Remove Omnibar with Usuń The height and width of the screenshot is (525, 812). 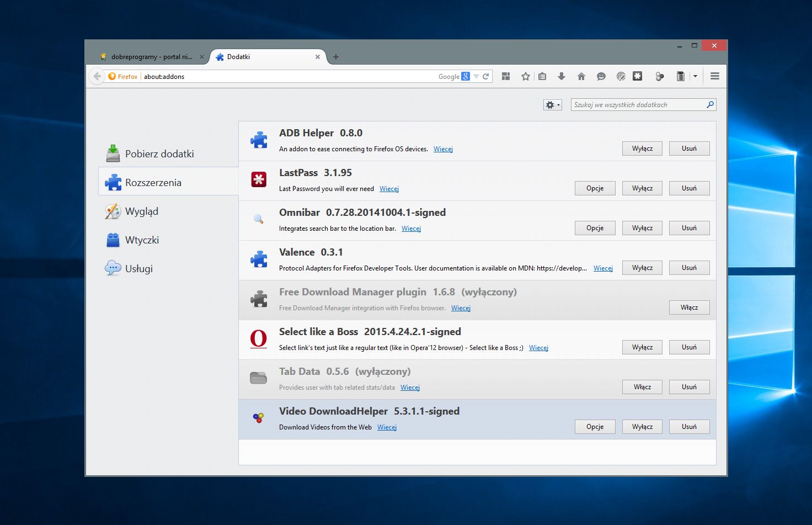(689, 228)
